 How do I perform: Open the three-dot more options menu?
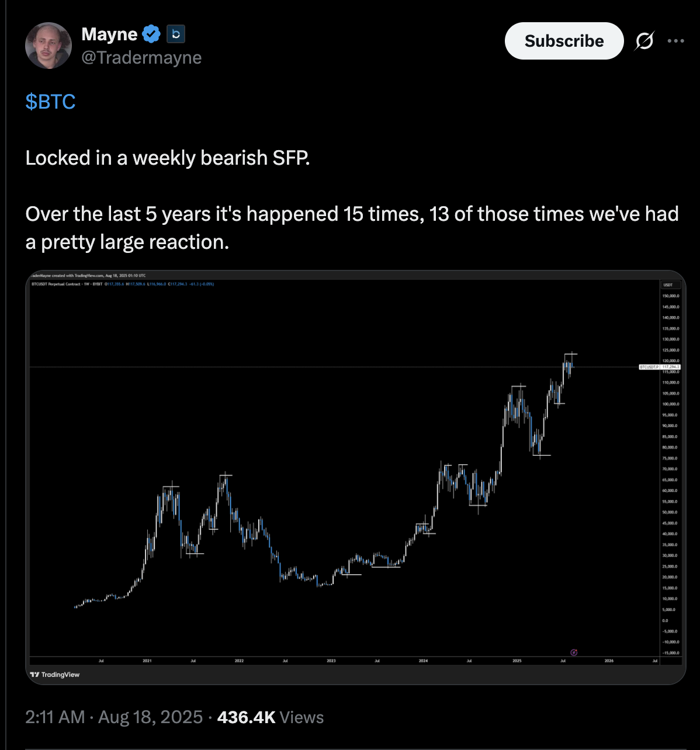pos(675,41)
